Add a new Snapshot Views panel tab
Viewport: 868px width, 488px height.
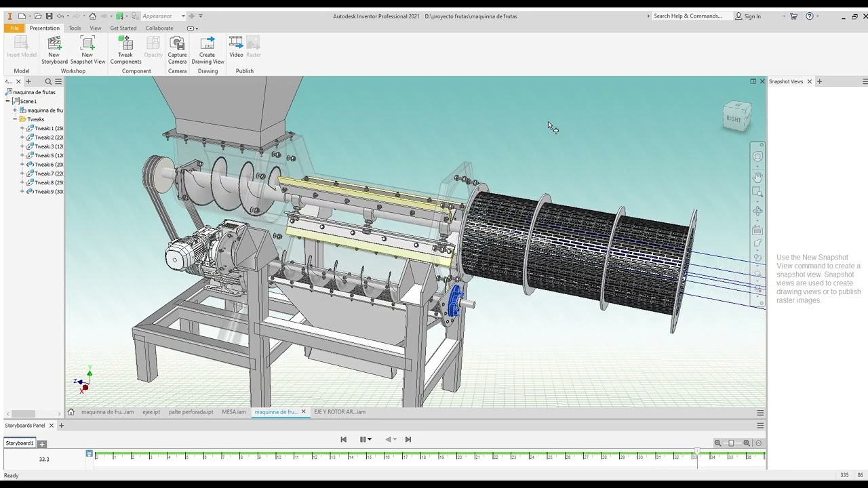(819, 81)
